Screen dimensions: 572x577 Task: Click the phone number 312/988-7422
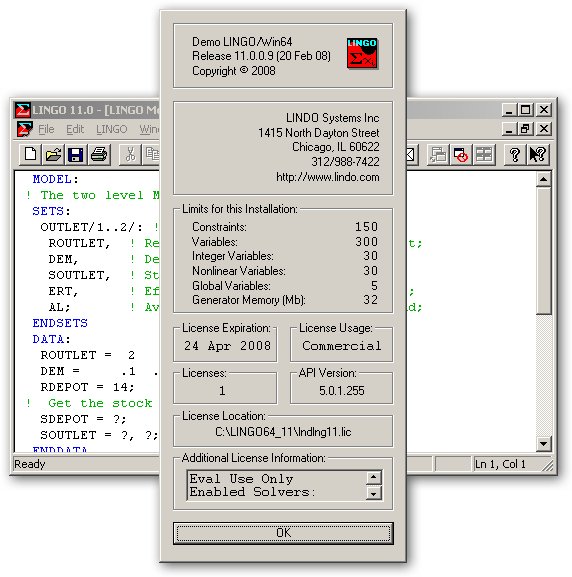(345, 162)
